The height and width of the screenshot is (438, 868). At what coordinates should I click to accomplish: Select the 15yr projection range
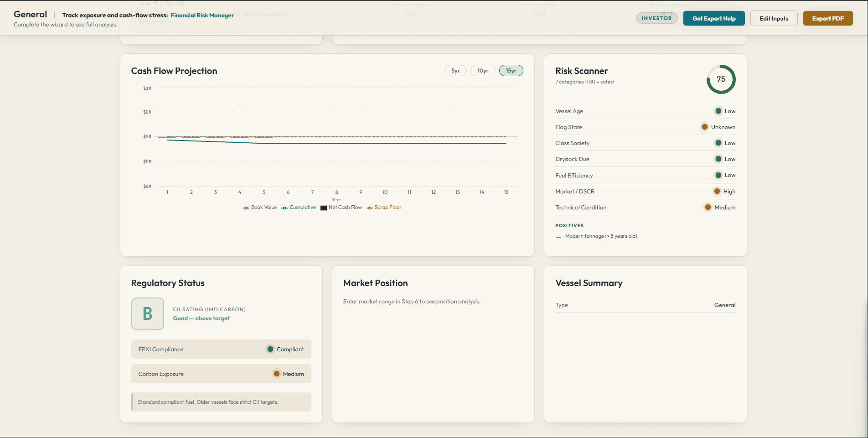coord(511,71)
